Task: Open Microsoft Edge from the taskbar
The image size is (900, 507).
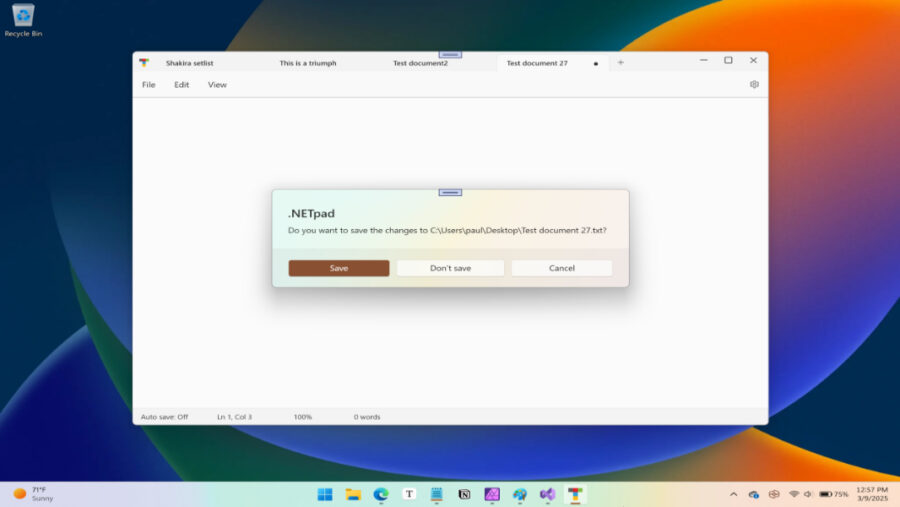Action: click(x=381, y=494)
